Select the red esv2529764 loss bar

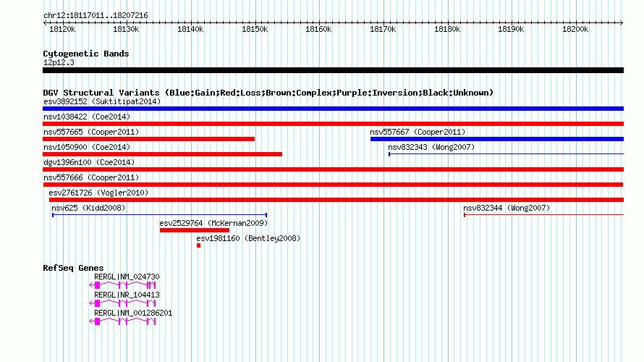tap(195, 230)
